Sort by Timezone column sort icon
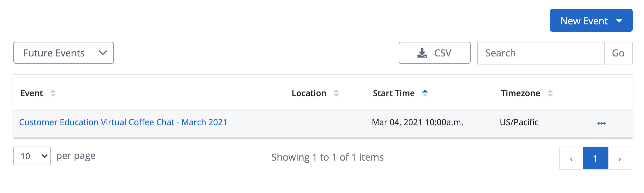 550,93
